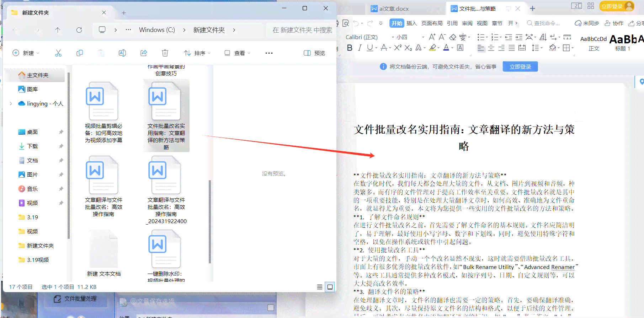Apply underline in WPS ribbon

coord(370,48)
